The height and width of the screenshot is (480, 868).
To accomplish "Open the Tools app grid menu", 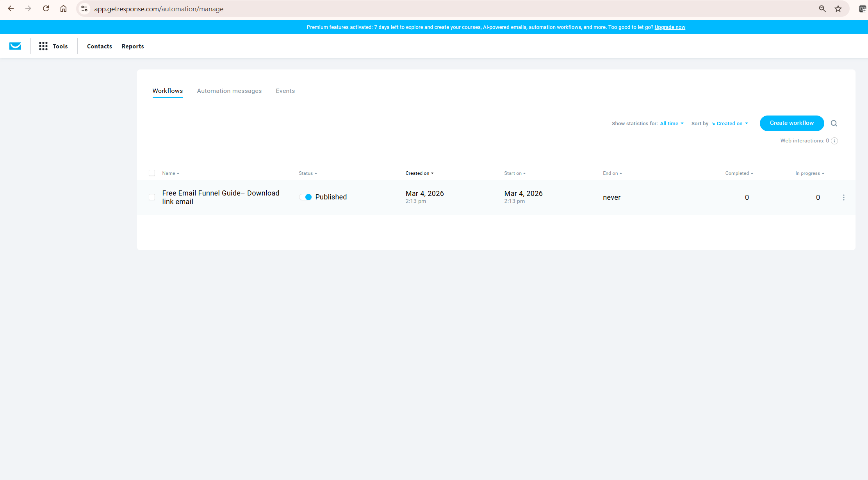I will tap(43, 46).
